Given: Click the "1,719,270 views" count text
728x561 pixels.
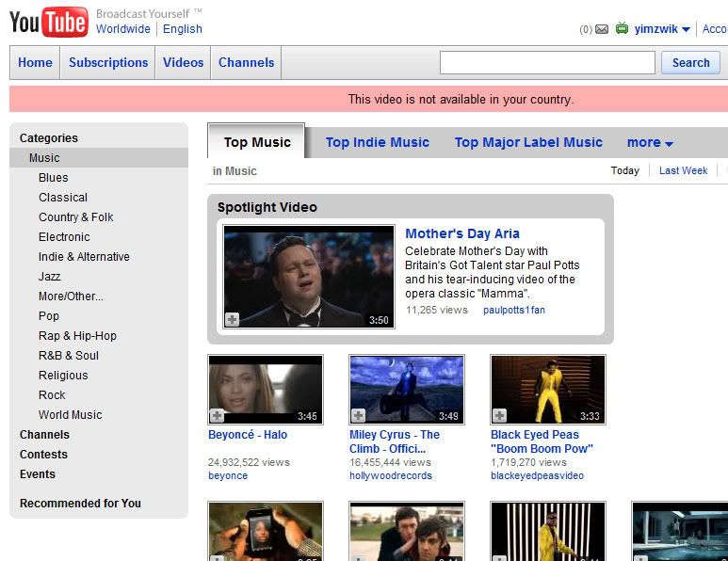Looking at the screenshot, I should pos(529,462).
